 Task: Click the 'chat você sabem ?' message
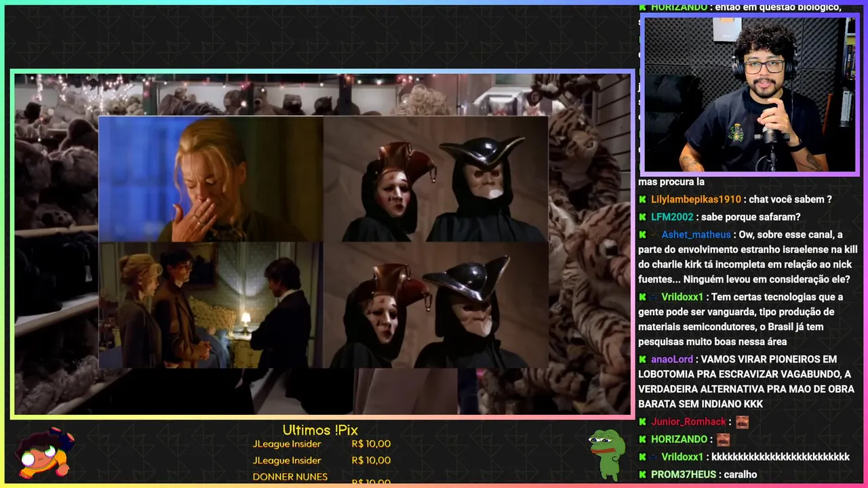click(x=791, y=199)
